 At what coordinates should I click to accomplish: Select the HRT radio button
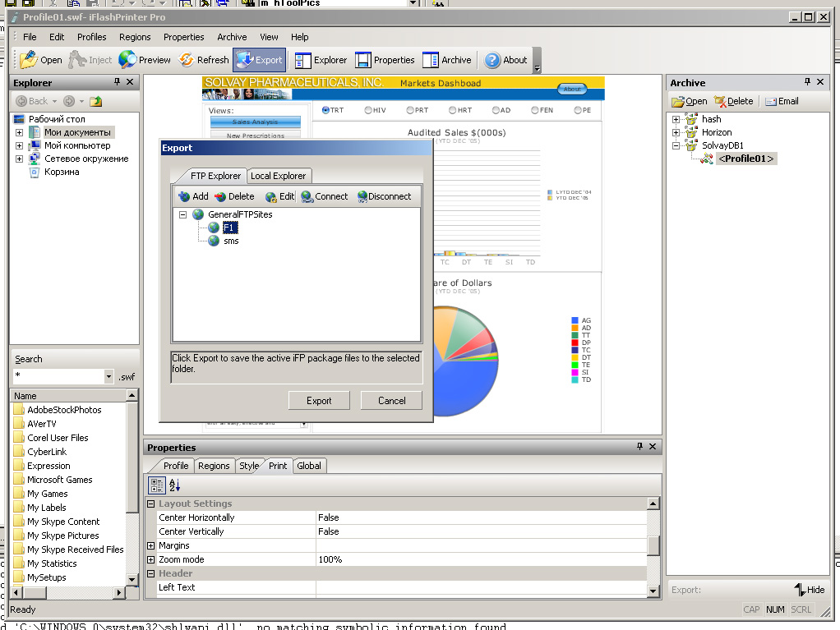point(453,110)
